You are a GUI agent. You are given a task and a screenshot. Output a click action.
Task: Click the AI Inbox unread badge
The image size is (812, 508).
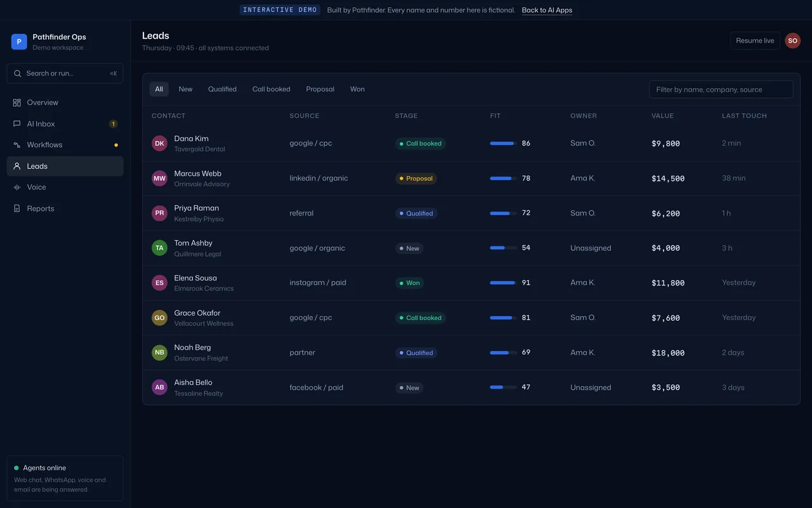coord(113,124)
